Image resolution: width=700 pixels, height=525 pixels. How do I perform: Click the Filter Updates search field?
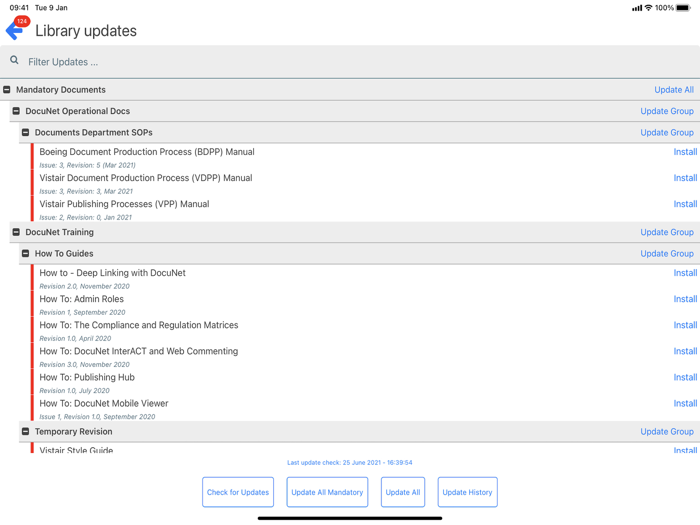[350, 62]
